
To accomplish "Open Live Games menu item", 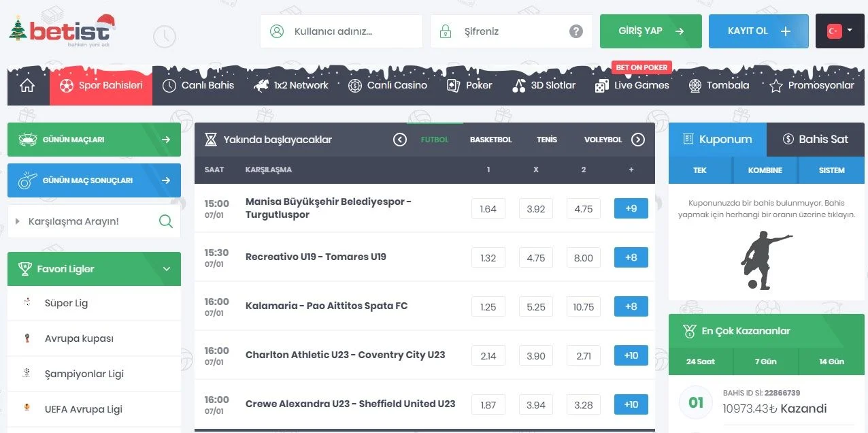I will [632, 85].
